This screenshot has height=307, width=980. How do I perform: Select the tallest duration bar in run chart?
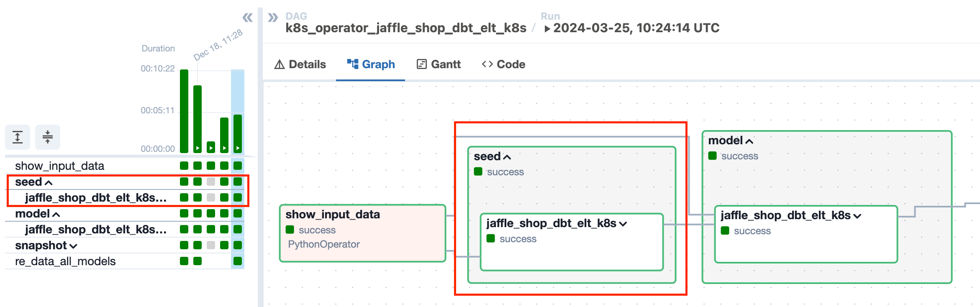pyautogui.click(x=184, y=111)
